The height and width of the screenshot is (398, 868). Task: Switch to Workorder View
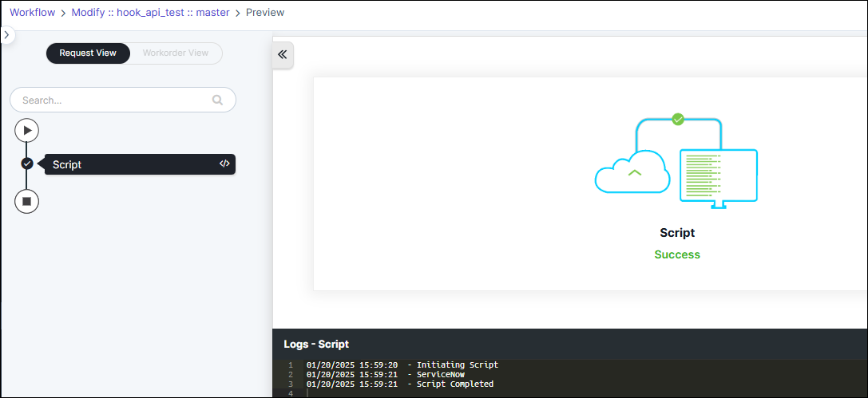(176, 53)
